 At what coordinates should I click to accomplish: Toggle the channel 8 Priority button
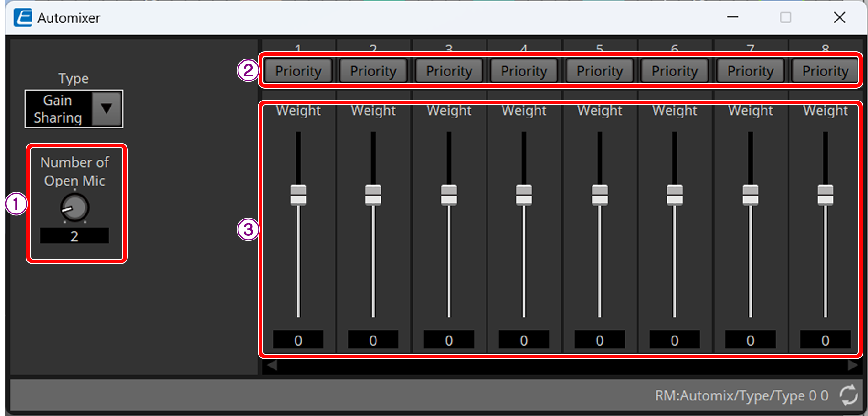[x=825, y=71]
